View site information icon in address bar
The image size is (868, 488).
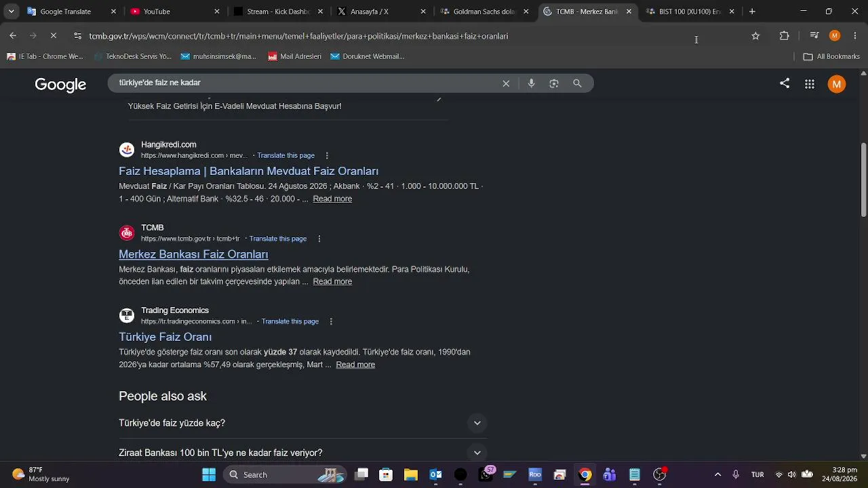[77, 36]
